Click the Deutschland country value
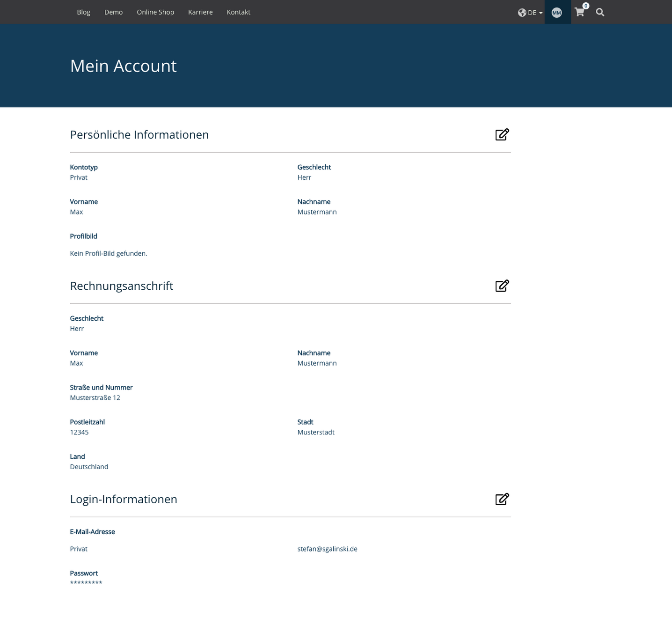The width and height of the screenshot is (672, 625). click(89, 466)
